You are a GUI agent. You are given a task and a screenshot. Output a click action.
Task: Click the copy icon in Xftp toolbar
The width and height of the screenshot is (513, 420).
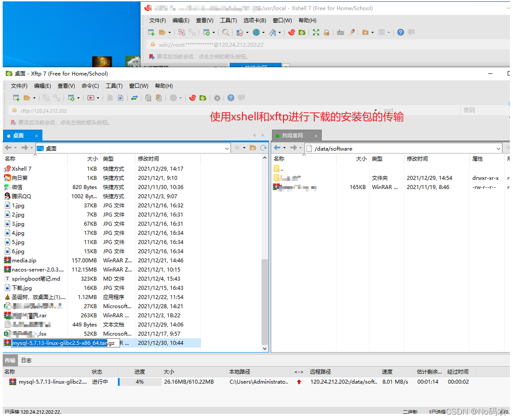point(148,98)
